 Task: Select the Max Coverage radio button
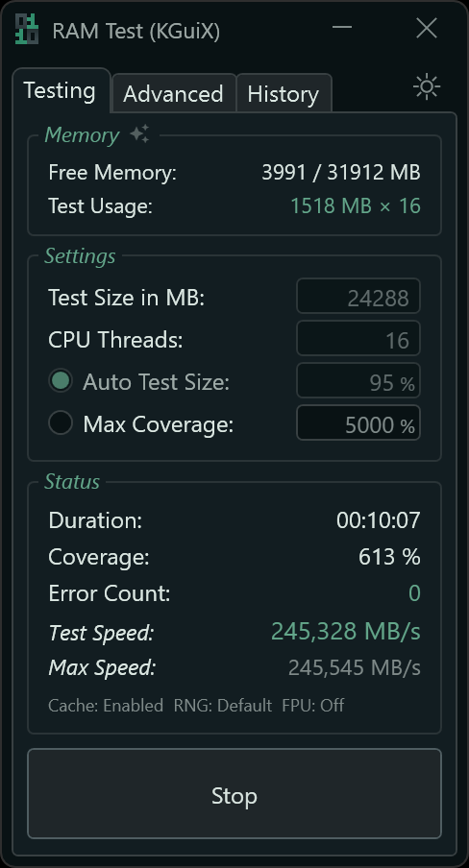(61, 423)
